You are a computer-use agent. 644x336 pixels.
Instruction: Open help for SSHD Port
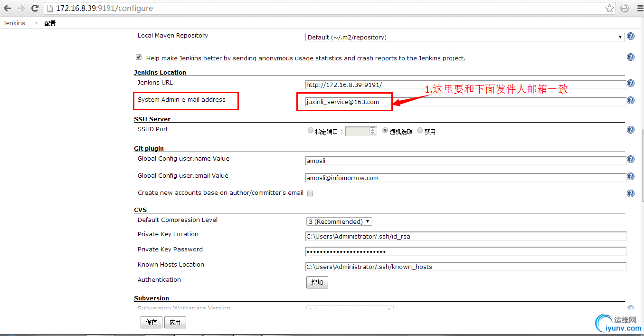(631, 130)
